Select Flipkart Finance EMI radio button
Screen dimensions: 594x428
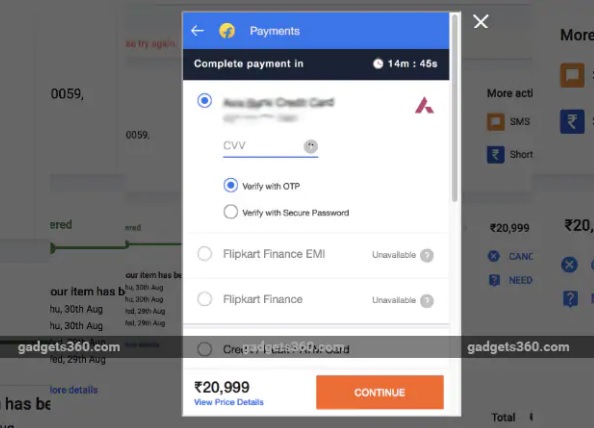point(205,254)
